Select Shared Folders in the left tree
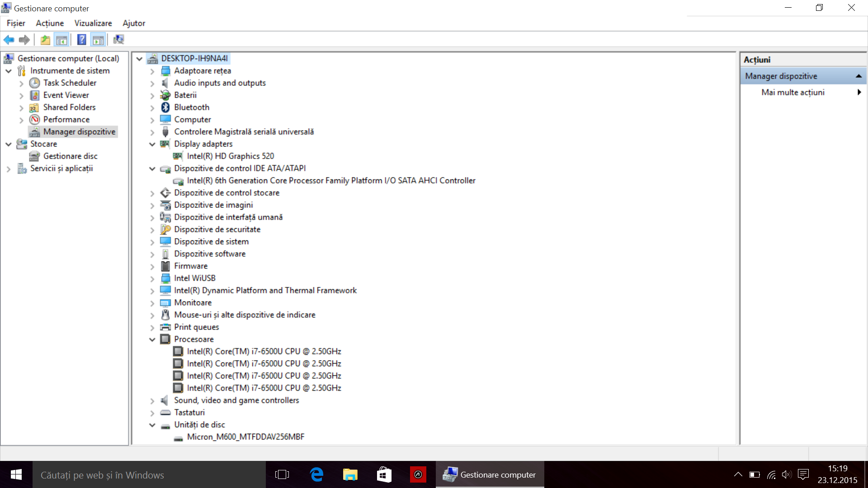Viewport: 868px width, 488px height. click(x=69, y=107)
